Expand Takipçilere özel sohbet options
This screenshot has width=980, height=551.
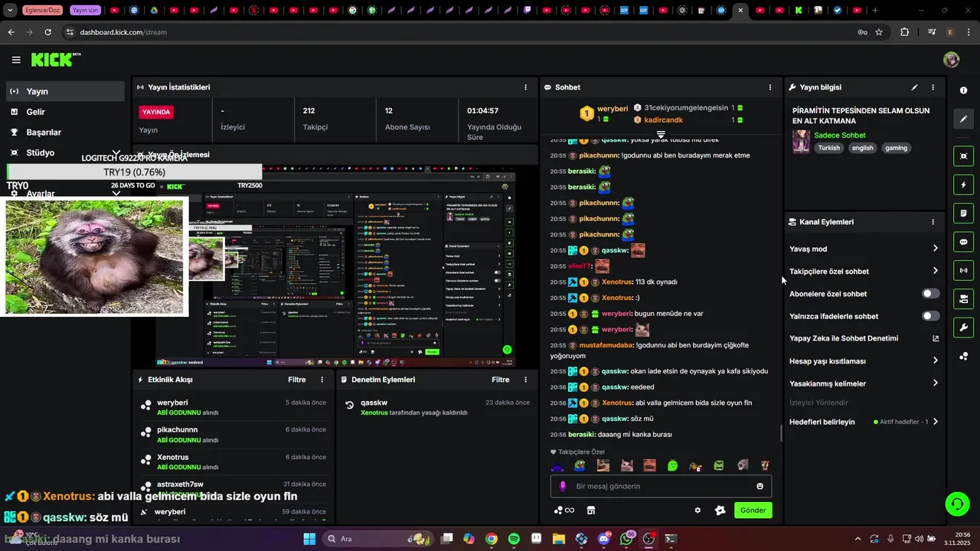(936, 271)
